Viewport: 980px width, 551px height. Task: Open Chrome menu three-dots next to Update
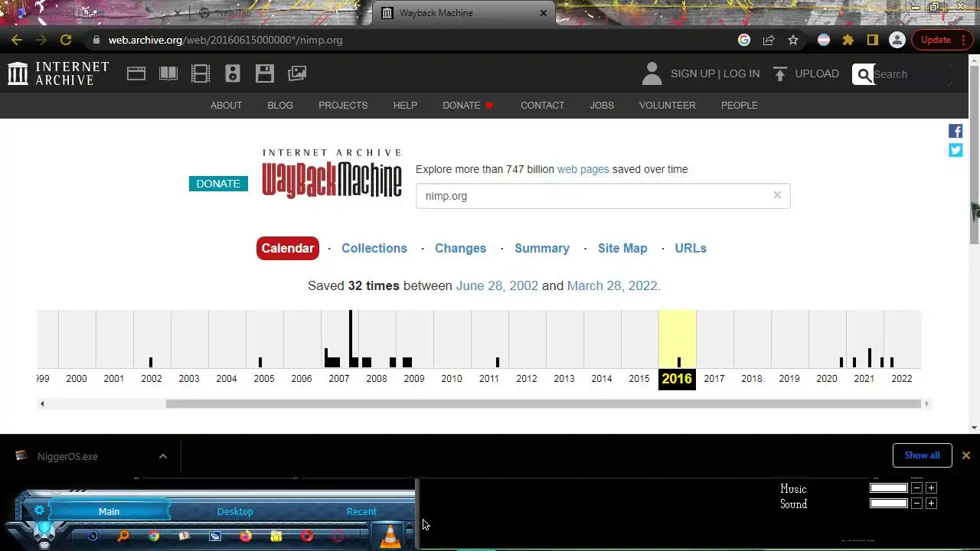point(962,40)
